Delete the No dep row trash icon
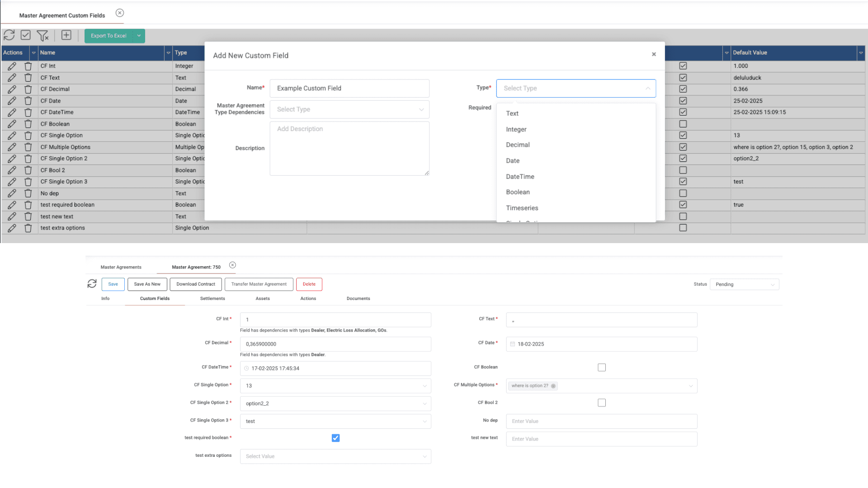868x488 pixels. [x=28, y=193]
